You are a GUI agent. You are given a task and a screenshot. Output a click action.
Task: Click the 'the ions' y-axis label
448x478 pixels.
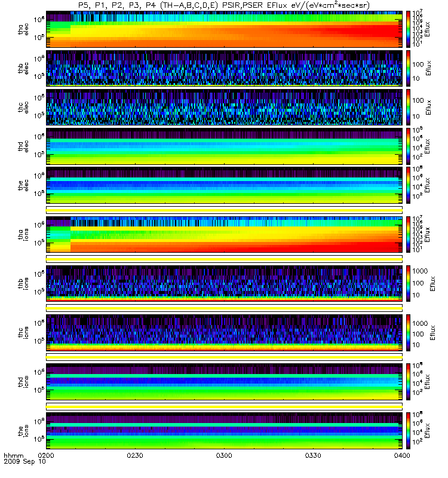pyautogui.click(x=23, y=431)
